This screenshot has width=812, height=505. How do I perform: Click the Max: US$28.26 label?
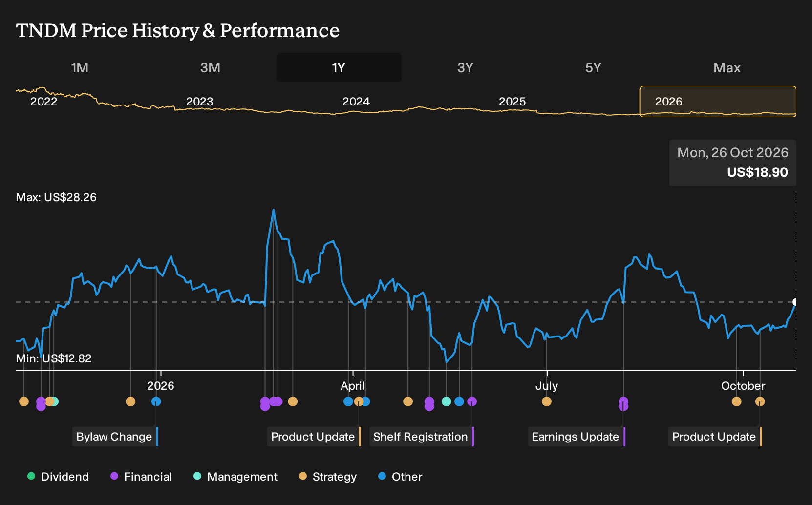(56, 197)
